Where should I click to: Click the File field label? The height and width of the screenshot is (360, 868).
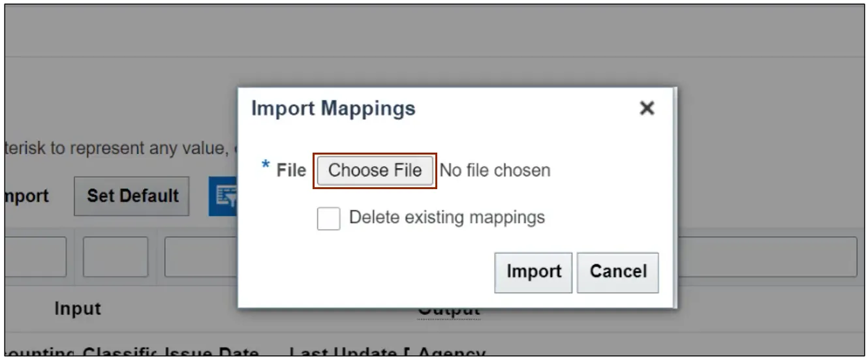[x=290, y=171]
